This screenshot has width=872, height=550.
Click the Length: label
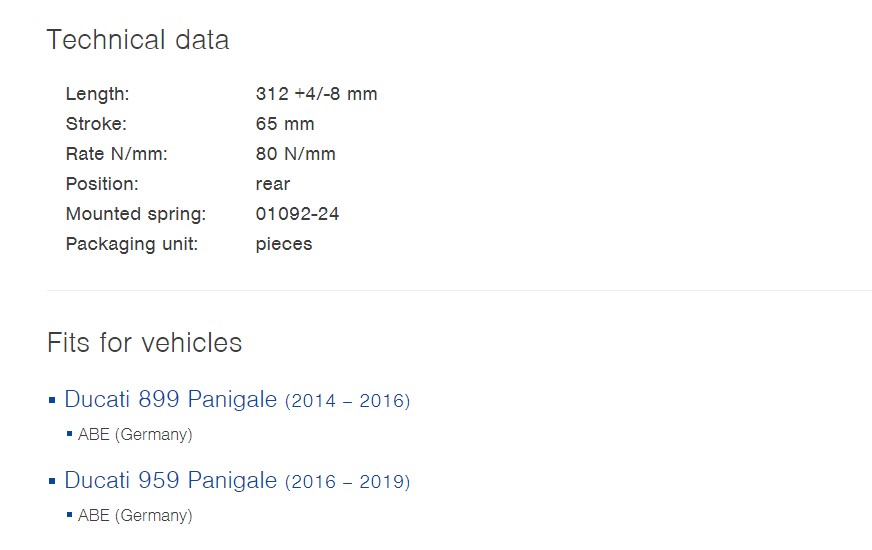(x=97, y=94)
